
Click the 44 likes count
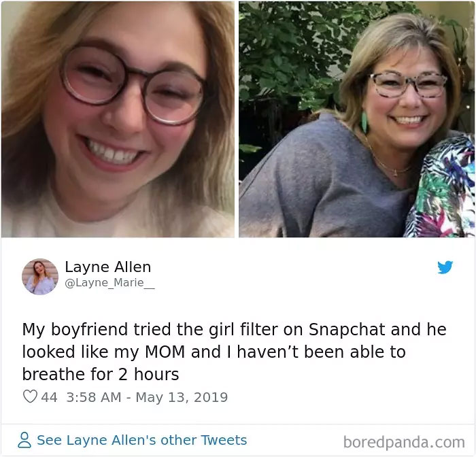coord(49,397)
